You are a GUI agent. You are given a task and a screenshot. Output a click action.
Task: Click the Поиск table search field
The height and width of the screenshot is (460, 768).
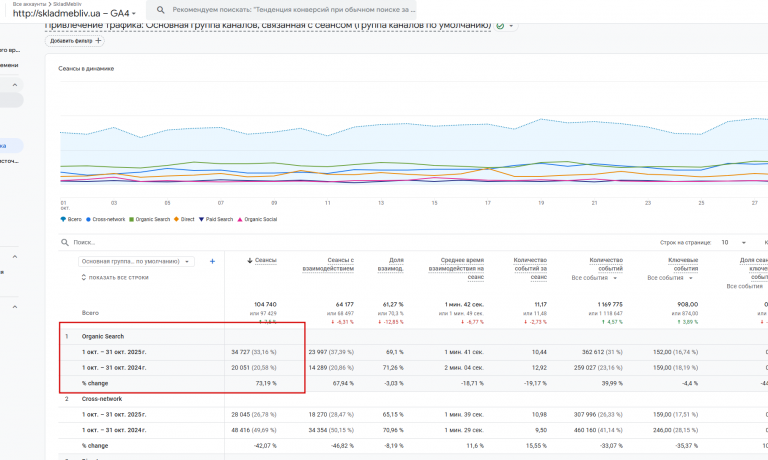tap(84, 242)
